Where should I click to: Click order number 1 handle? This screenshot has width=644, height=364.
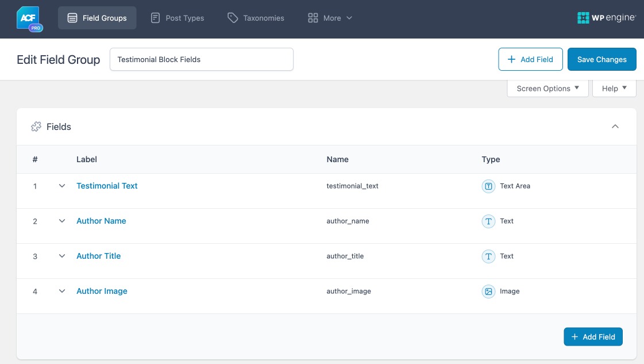pos(35,186)
